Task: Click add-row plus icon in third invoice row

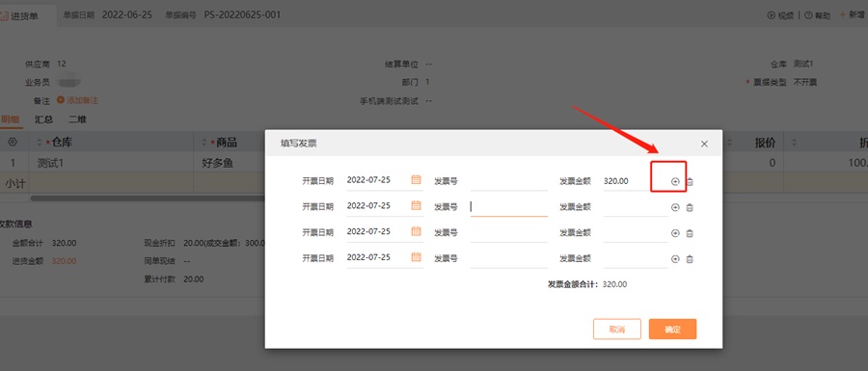Action: coord(675,233)
